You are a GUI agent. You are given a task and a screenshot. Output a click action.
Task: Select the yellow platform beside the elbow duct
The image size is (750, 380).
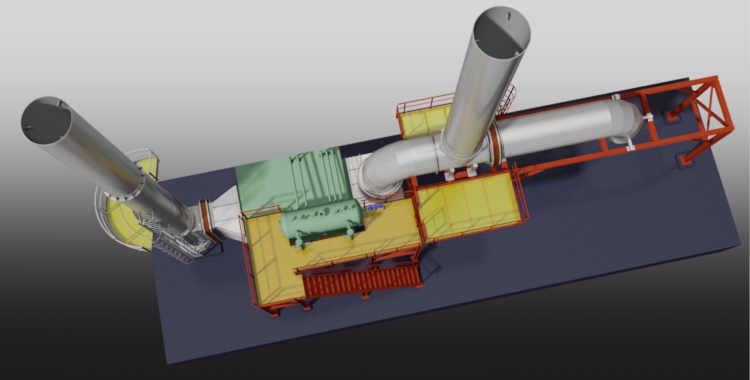point(471,205)
